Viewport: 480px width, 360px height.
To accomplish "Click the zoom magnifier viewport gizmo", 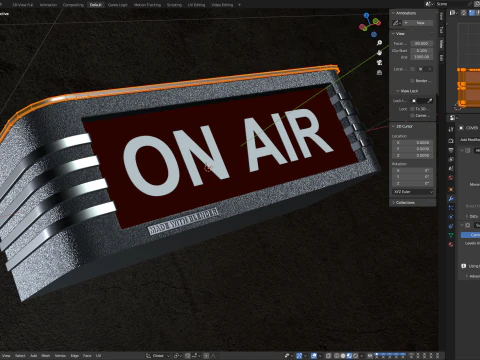I will (379, 43).
